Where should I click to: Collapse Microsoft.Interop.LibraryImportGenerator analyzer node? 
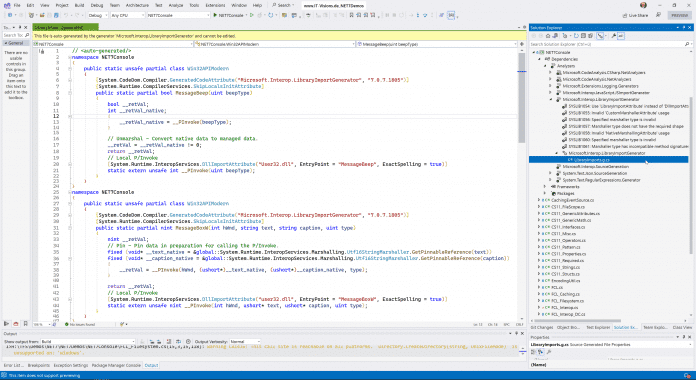point(551,99)
